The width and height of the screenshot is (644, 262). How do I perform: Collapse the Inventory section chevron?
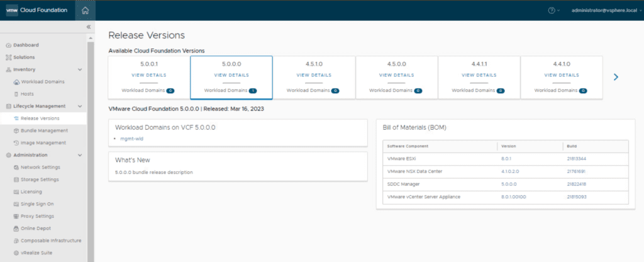click(80, 70)
